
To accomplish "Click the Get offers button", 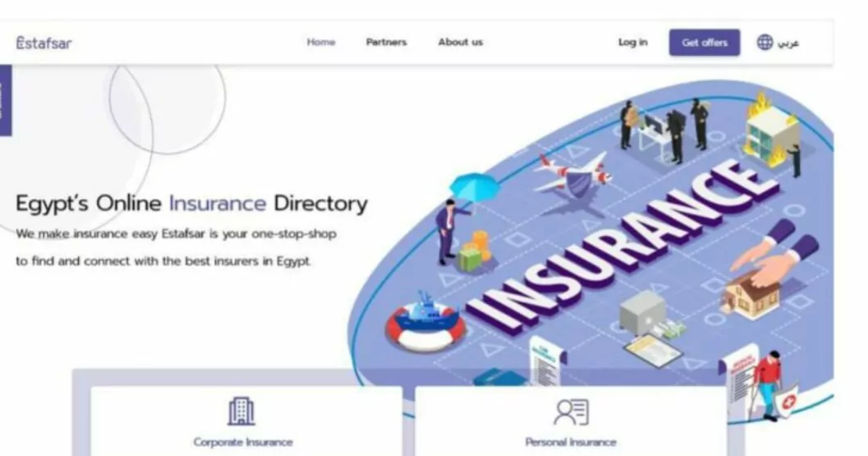I will 705,43.
